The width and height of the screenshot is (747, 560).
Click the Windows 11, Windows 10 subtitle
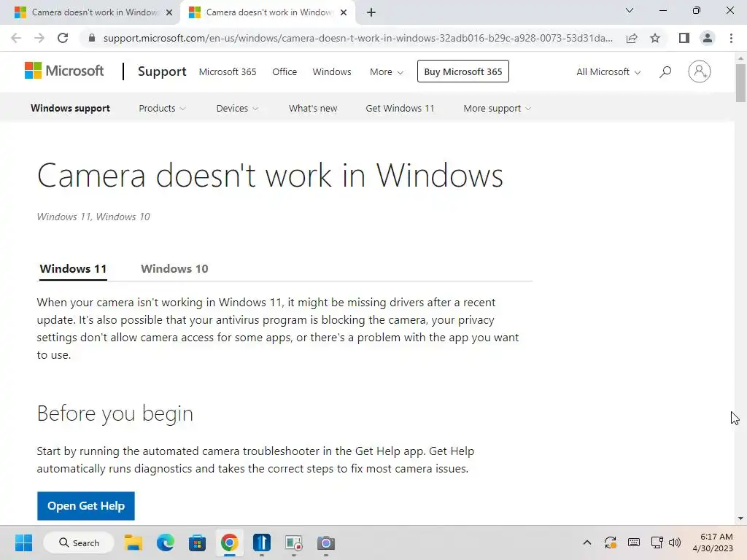[x=93, y=217]
